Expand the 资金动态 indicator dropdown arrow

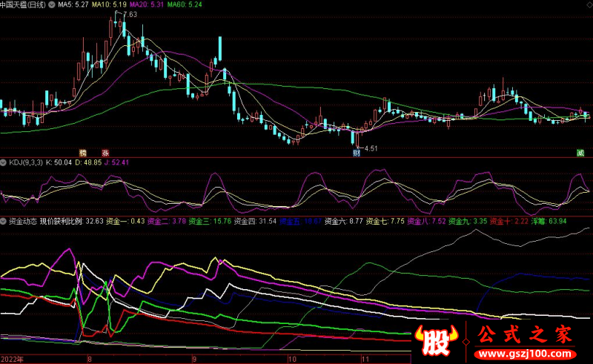point(4,221)
